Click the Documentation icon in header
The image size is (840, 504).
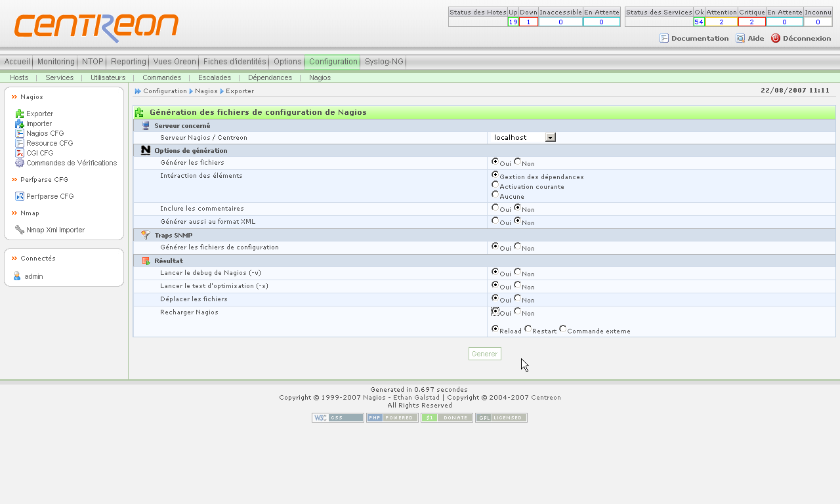(x=664, y=38)
